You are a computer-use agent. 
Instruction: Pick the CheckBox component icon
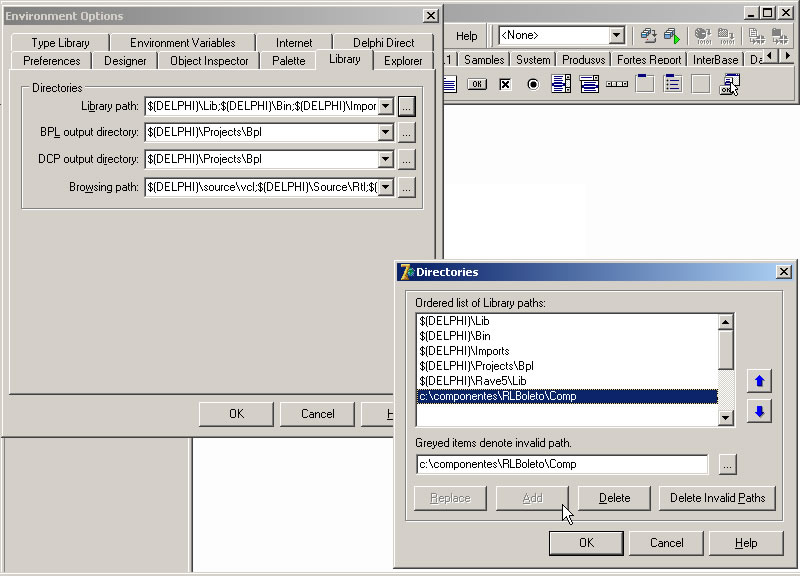(x=505, y=84)
